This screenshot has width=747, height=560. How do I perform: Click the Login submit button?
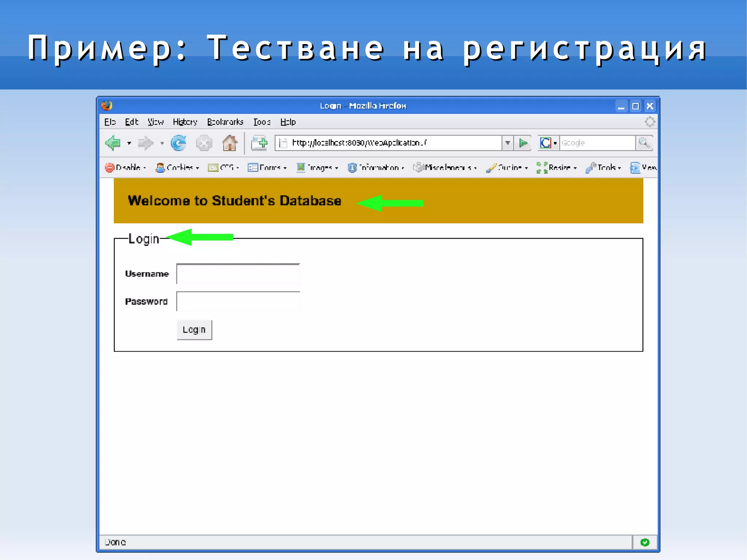click(x=194, y=330)
